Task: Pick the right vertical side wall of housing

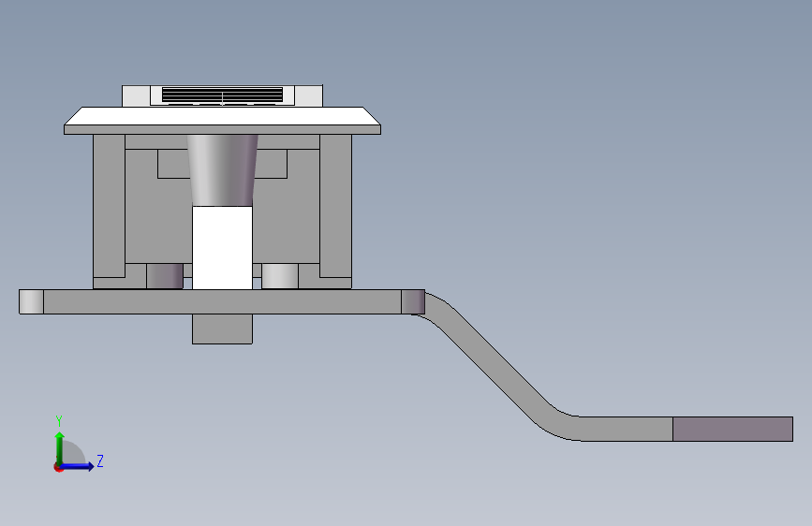Action: 335,206
